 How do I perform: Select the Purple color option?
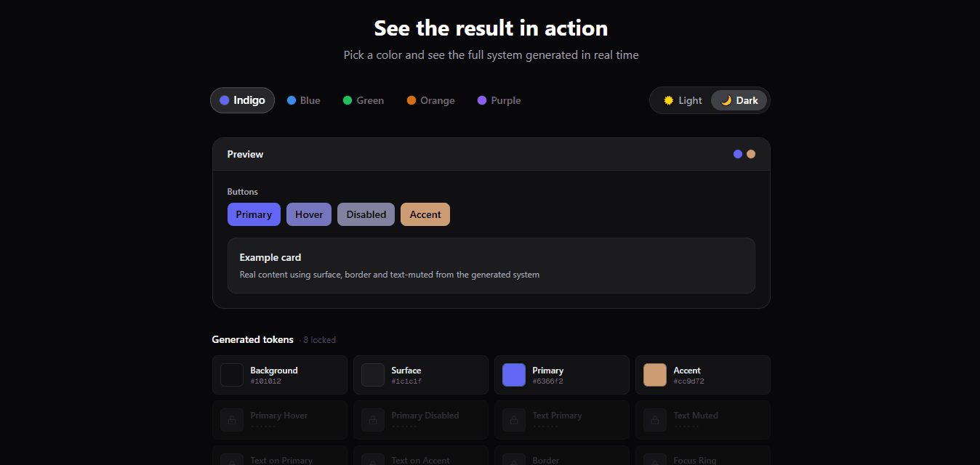[499, 100]
